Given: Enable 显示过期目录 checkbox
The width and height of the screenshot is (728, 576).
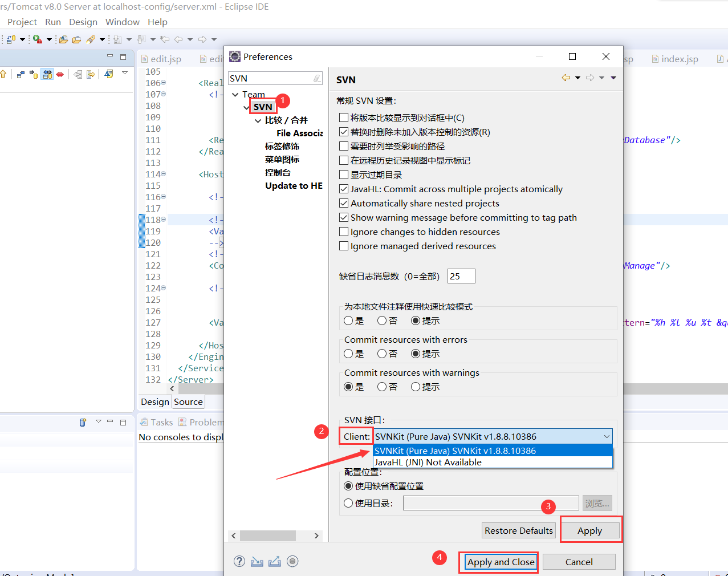Looking at the screenshot, I should (x=344, y=175).
